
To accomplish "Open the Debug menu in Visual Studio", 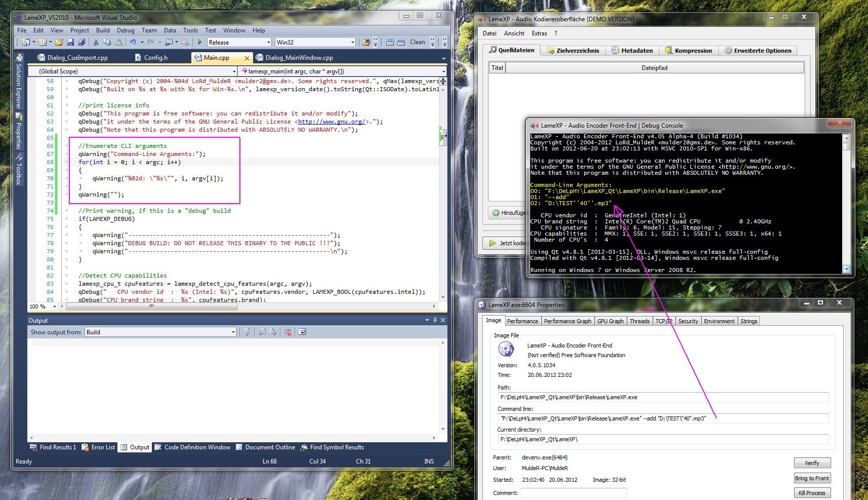I will tap(126, 30).
